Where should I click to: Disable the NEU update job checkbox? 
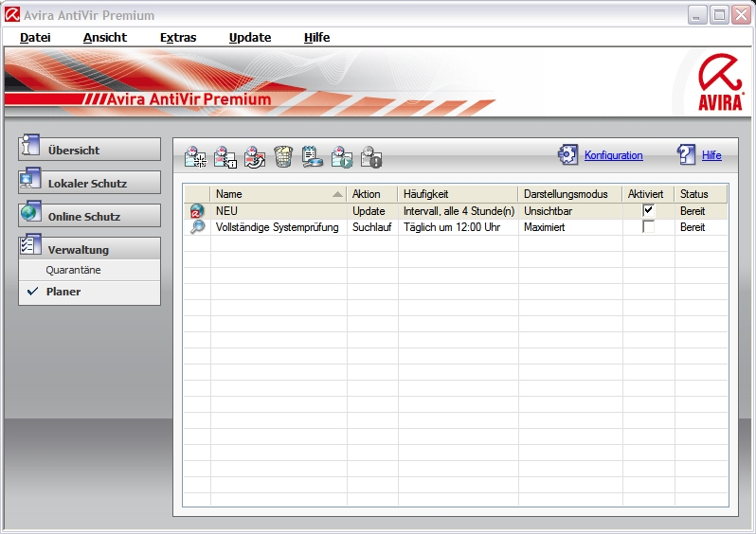(648, 210)
